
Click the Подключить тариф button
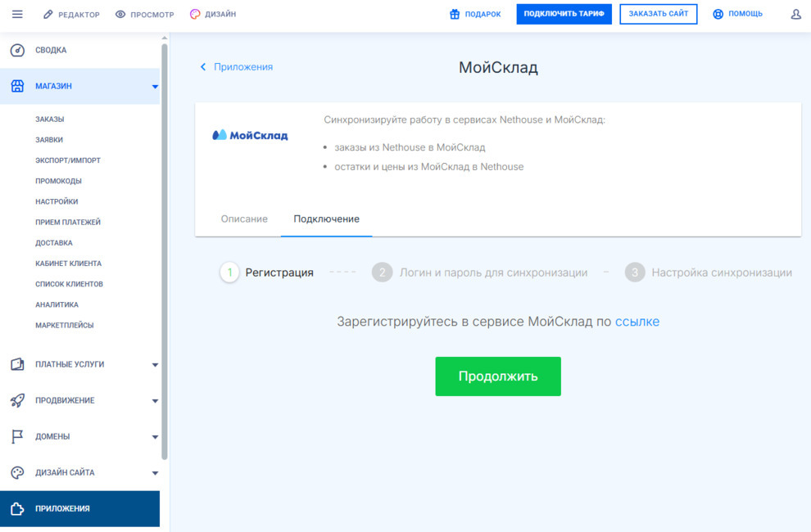(x=564, y=14)
